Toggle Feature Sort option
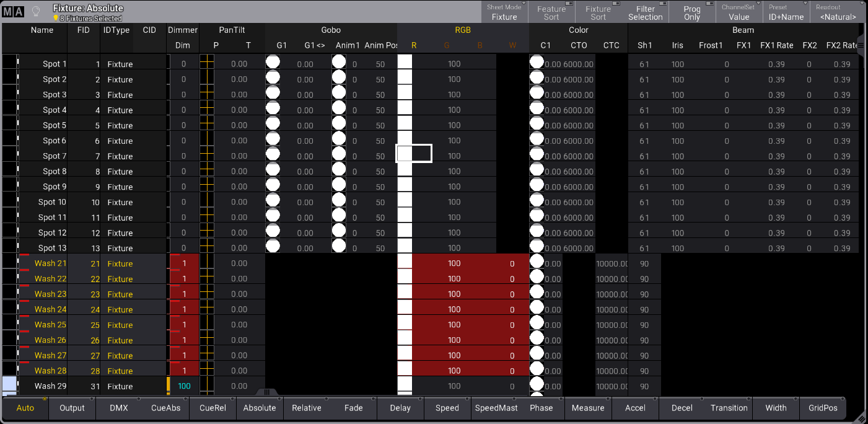This screenshot has width=868, height=424. (551, 12)
